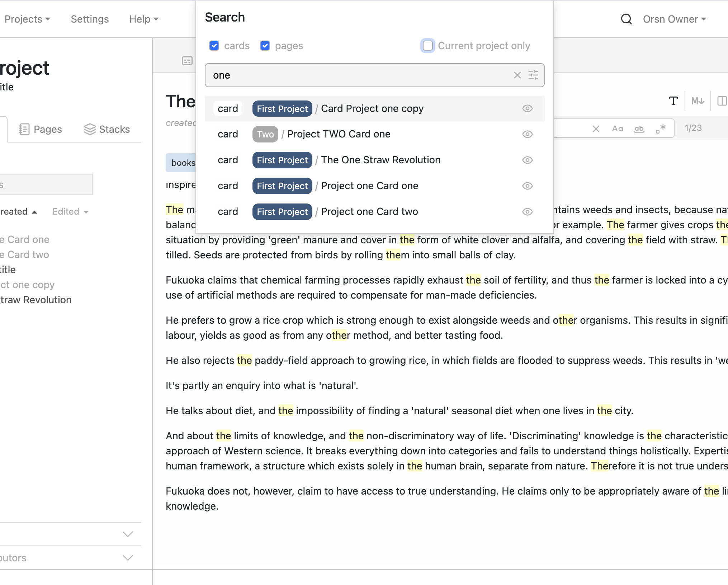The height and width of the screenshot is (585, 728).
Task: Sort by Created ascending
Action: point(18,211)
